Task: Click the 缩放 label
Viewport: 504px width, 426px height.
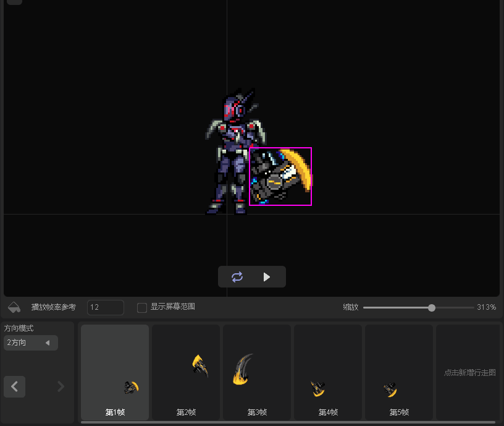Action: point(351,307)
